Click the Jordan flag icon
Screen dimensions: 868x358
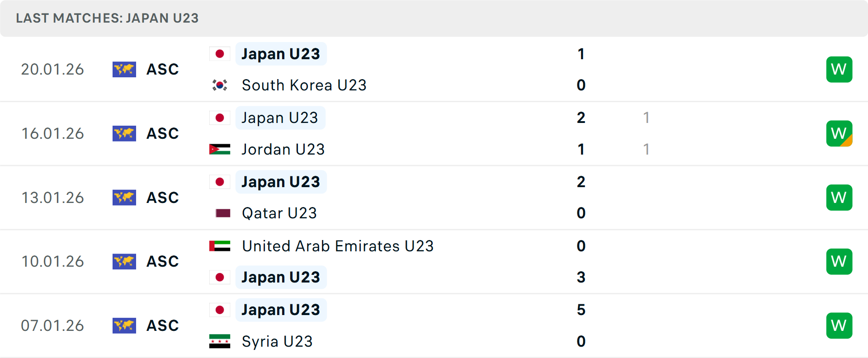tap(220, 149)
